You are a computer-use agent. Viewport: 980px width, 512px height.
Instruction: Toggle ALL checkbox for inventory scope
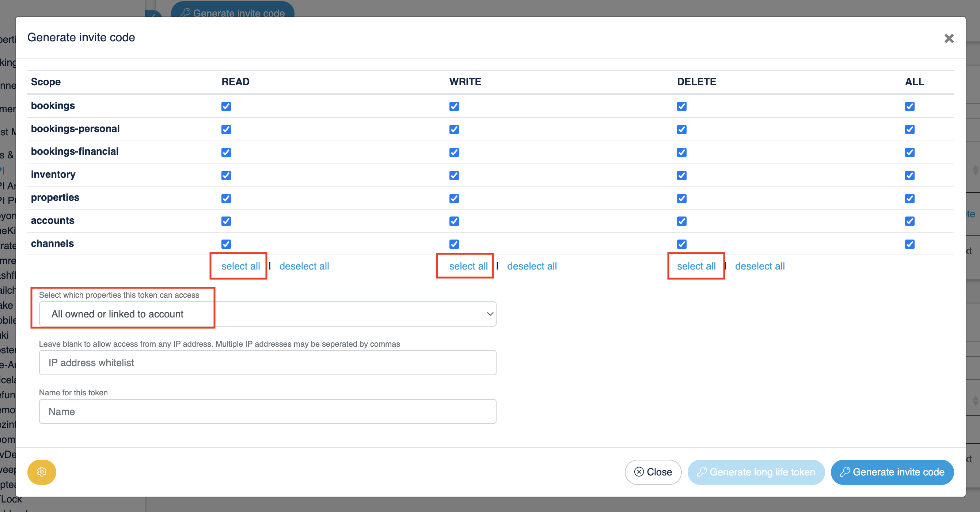(x=909, y=176)
